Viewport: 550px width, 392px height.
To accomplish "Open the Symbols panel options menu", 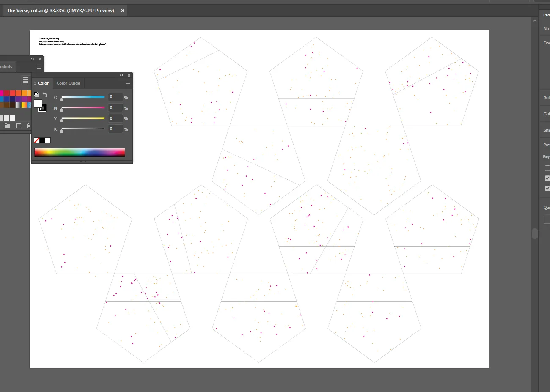I will [39, 67].
